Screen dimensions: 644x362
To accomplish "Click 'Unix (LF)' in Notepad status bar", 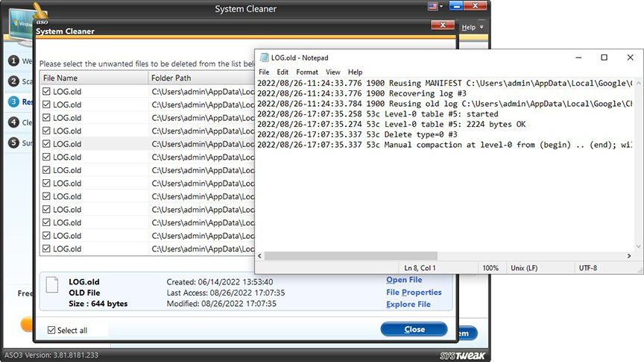I will click(524, 268).
